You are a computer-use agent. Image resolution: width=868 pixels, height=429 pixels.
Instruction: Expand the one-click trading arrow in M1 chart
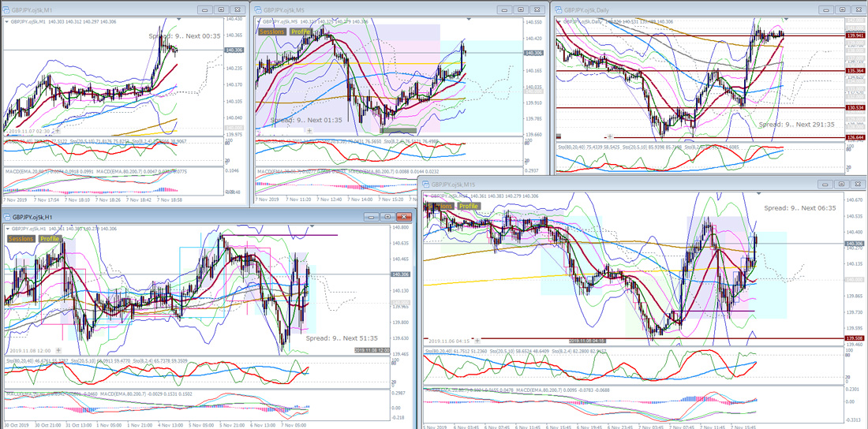(x=6, y=21)
